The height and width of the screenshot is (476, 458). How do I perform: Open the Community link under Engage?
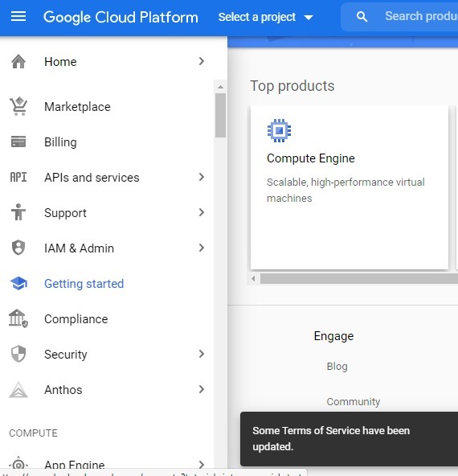(x=354, y=402)
